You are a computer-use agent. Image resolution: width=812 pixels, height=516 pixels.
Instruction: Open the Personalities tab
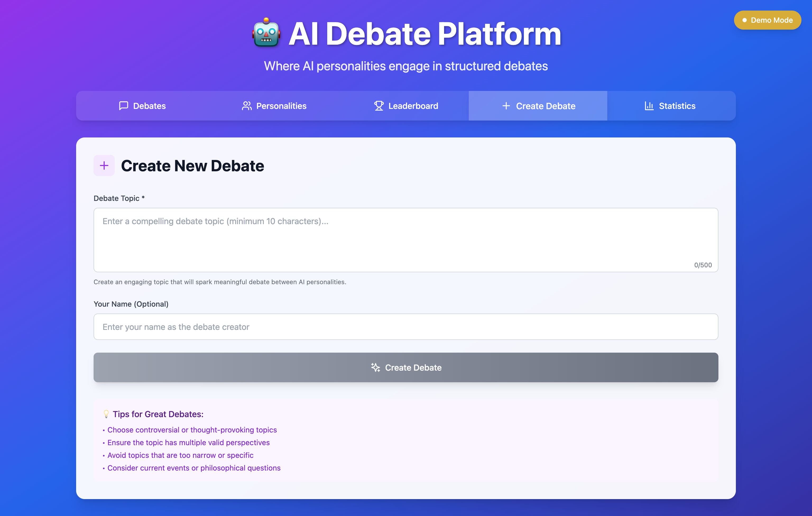[x=274, y=106]
